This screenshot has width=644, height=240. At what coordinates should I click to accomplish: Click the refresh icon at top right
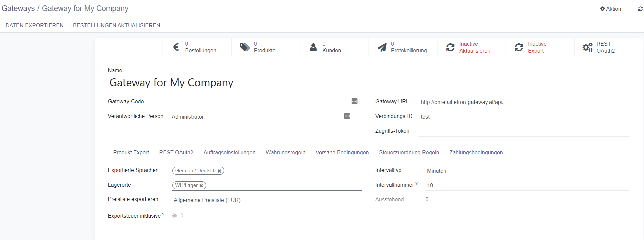pyautogui.click(x=640, y=9)
